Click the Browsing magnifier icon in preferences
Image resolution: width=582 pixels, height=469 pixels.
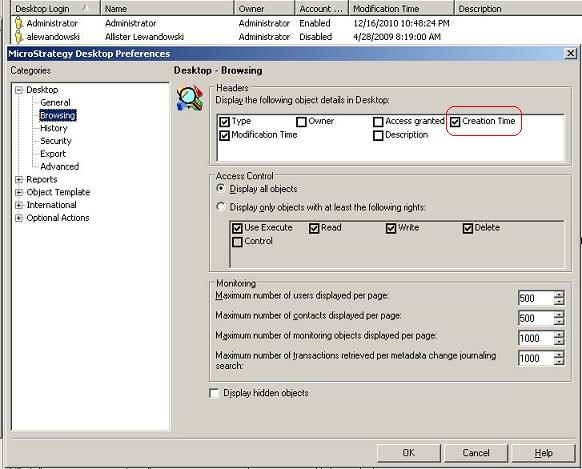(x=190, y=98)
